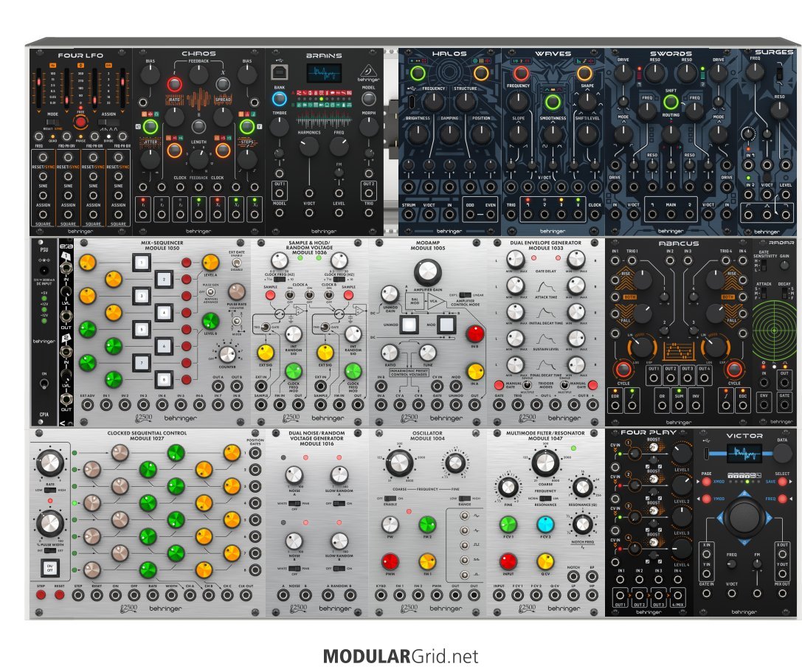
Task: Click the HARMONICS knob on Brains
Action: [x=309, y=147]
